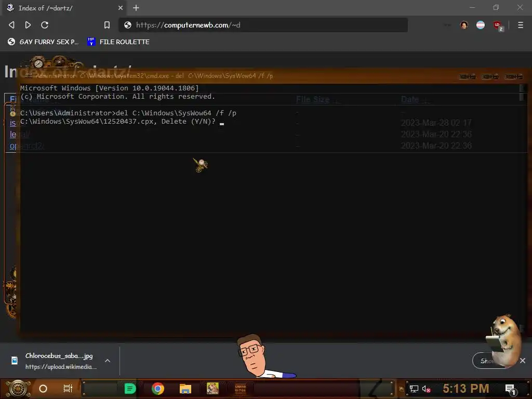Screen dimensions: 532x399
Task: Close the 'Index of /~dartz/' tab
Action: (121, 8)
